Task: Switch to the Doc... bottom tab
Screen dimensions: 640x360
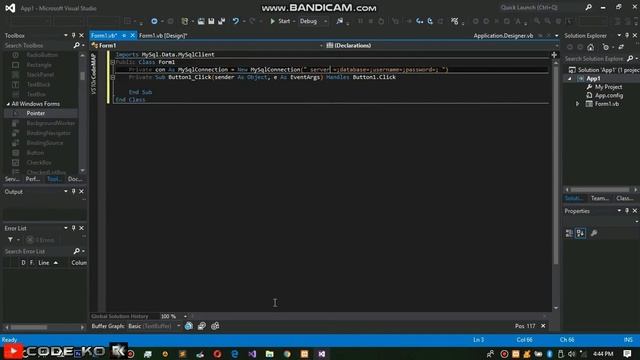Action: click(75, 179)
